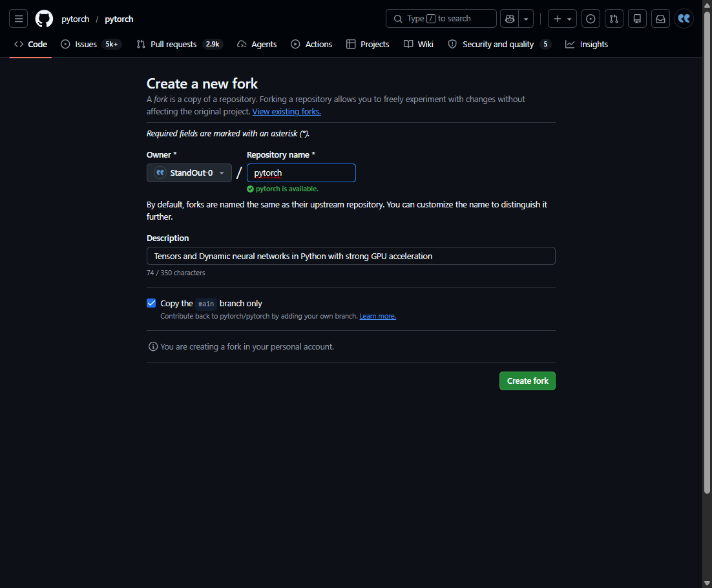712x588 pixels.
Task: Switch to the Code tab
Action: 30,44
